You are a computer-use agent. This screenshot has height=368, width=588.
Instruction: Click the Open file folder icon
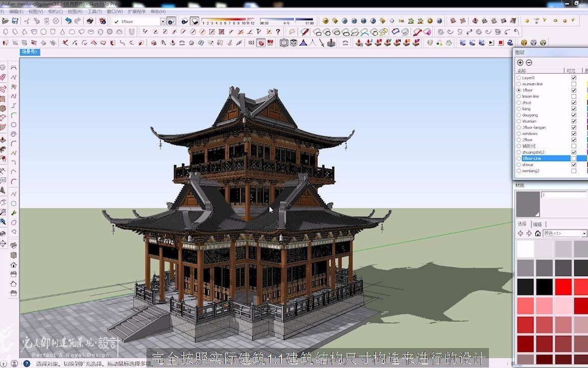pyautogui.click(x=5, y=21)
